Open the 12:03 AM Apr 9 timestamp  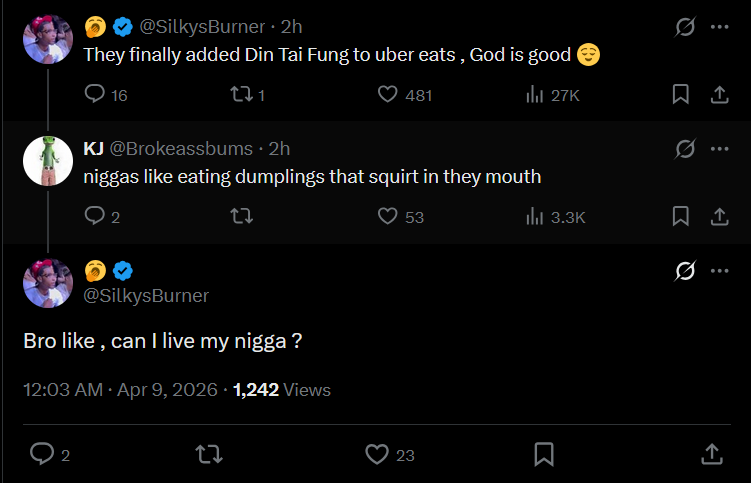(120, 390)
